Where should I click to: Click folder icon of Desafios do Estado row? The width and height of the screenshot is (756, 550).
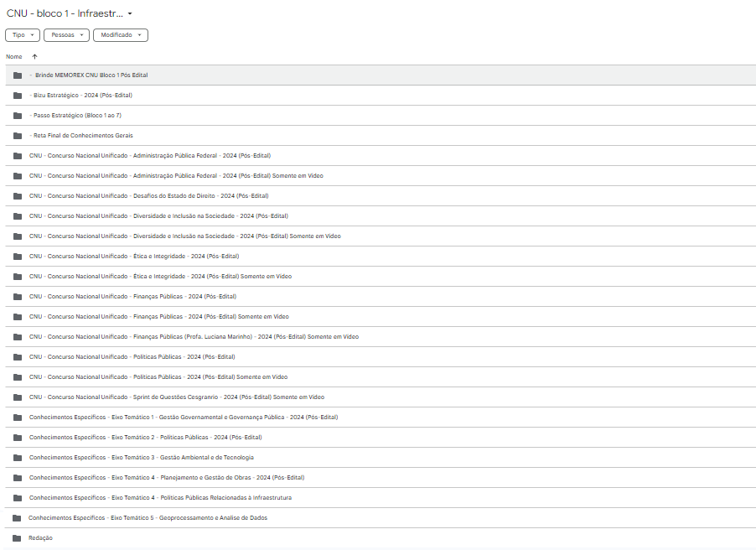coord(18,196)
